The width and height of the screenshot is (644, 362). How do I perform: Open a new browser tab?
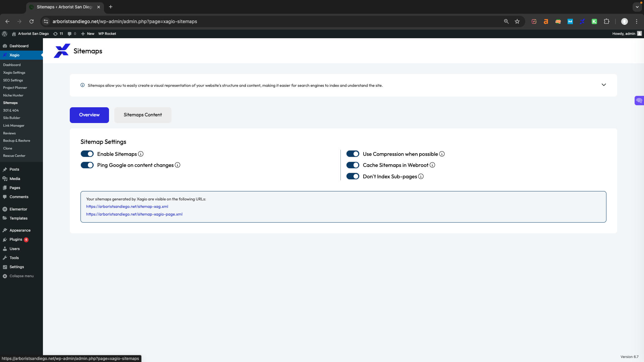[111, 7]
